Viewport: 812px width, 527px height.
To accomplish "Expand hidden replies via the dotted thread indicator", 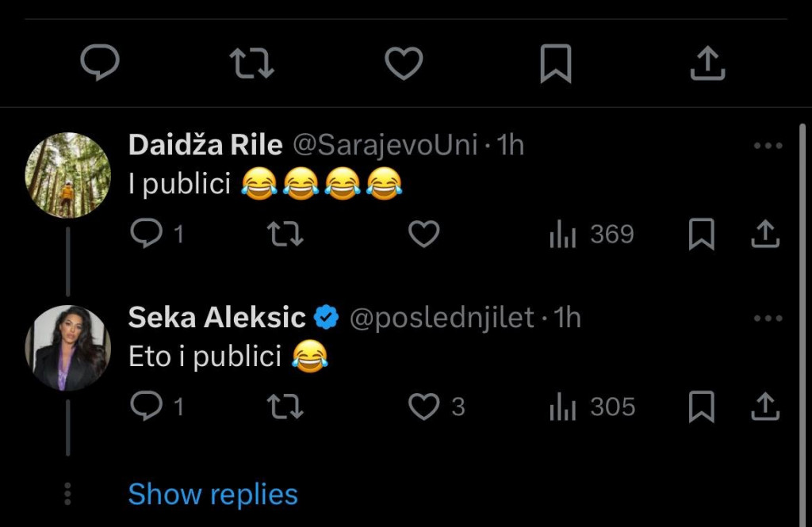I will click(x=68, y=492).
